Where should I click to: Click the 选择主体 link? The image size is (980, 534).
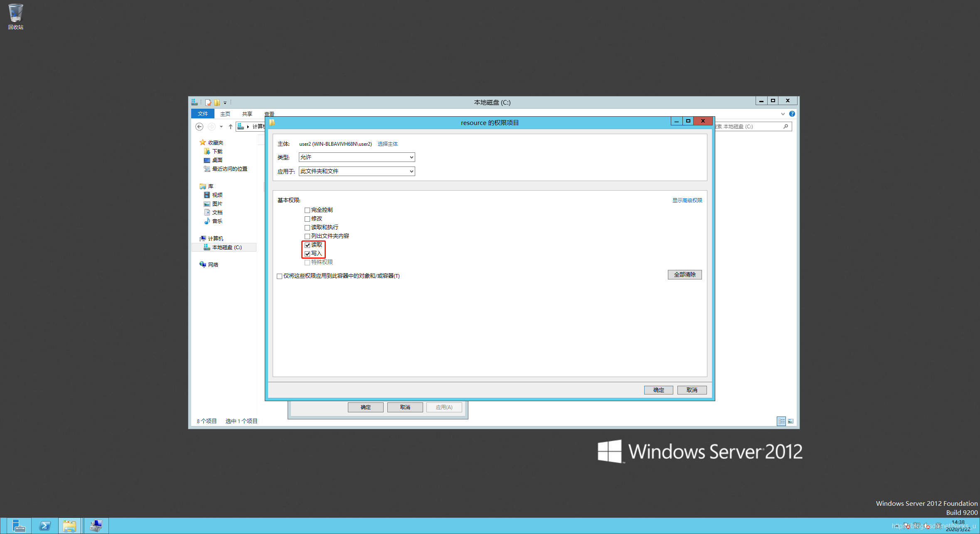click(387, 144)
